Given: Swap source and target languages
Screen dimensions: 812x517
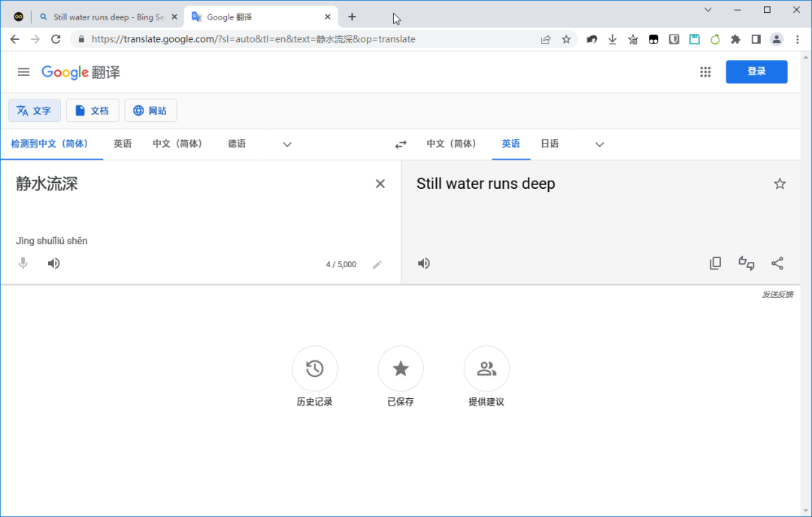Looking at the screenshot, I should [401, 144].
